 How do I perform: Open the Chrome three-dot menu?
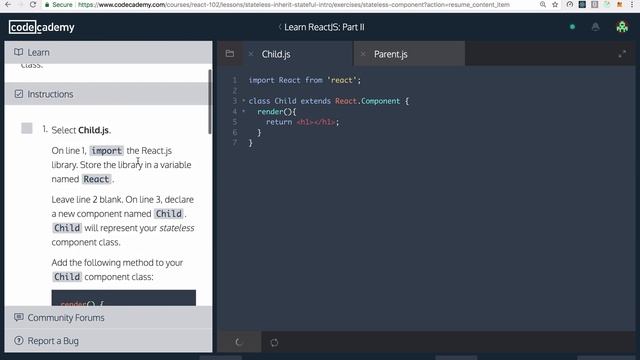tap(633, 4)
